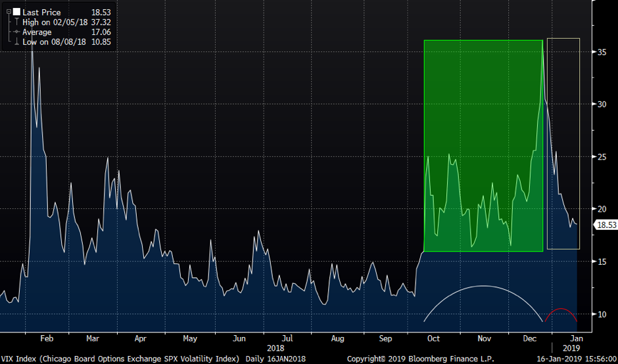Click the Low marker icon in legend
618x364 pixels.
point(16,42)
